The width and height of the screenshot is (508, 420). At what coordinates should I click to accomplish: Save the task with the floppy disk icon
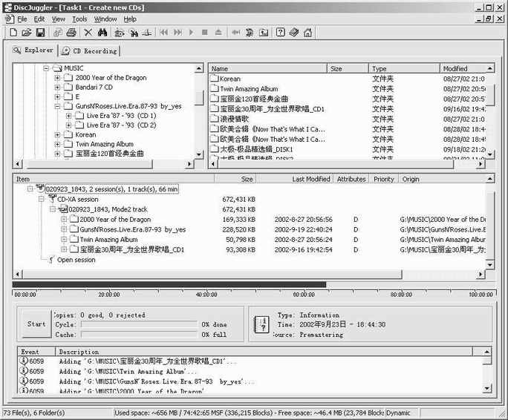pyautogui.click(x=40, y=33)
